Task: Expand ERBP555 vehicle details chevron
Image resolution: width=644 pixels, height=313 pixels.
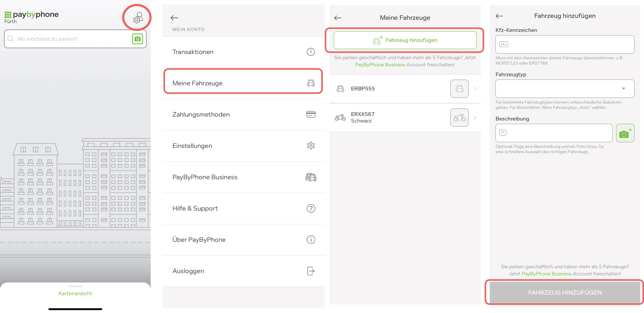Action: pyautogui.click(x=475, y=89)
